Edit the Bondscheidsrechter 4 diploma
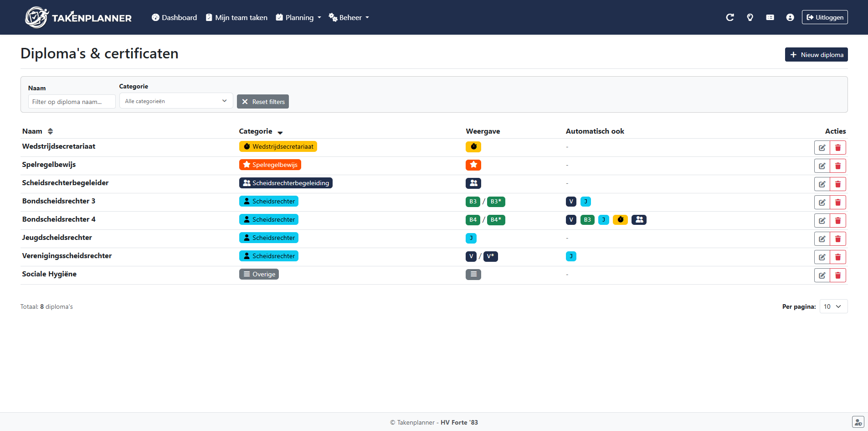This screenshot has width=868, height=431. click(x=822, y=221)
